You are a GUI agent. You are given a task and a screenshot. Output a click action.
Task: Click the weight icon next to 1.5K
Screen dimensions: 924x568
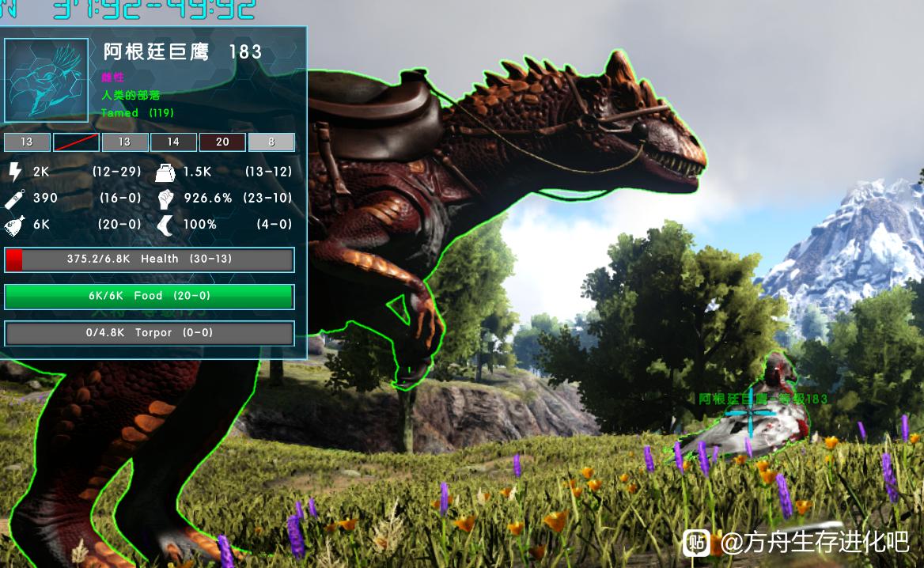165,172
